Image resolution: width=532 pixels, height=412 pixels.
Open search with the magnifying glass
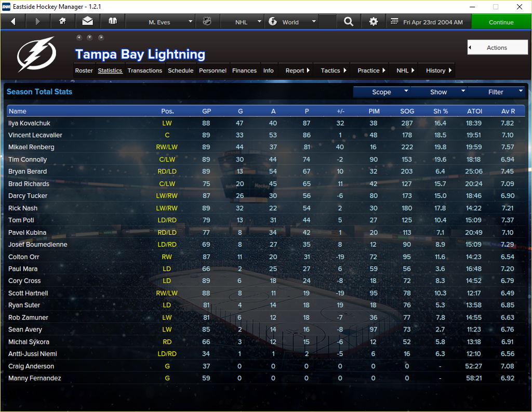click(349, 22)
